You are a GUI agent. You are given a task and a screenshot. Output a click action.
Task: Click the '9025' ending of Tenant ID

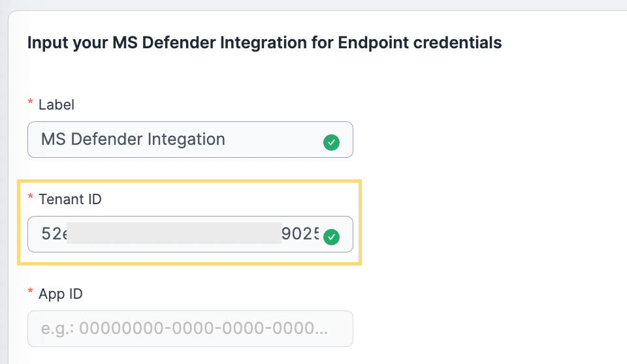(300, 234)
